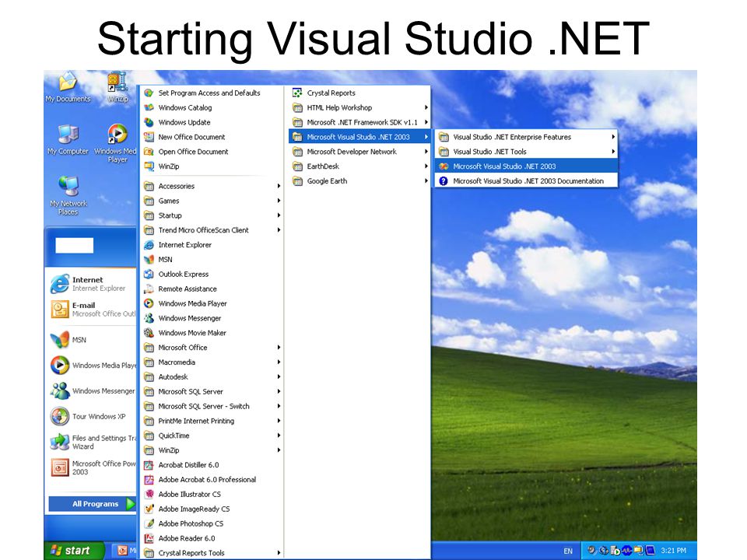Click the Adobe Photoshop CS feather icon
The image size is (747, 560).
[x=149, y=523]
